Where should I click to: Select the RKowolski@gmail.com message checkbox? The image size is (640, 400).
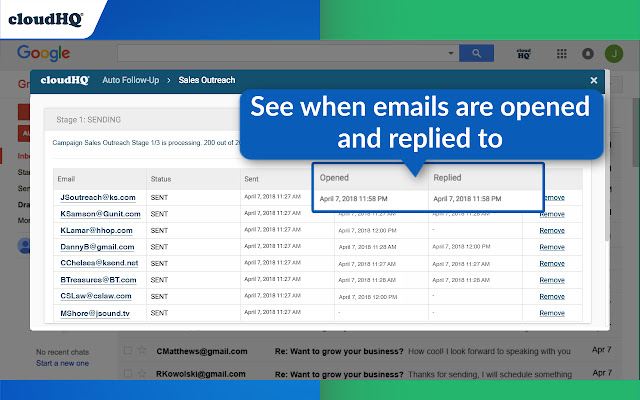click(x=128, y=373)
